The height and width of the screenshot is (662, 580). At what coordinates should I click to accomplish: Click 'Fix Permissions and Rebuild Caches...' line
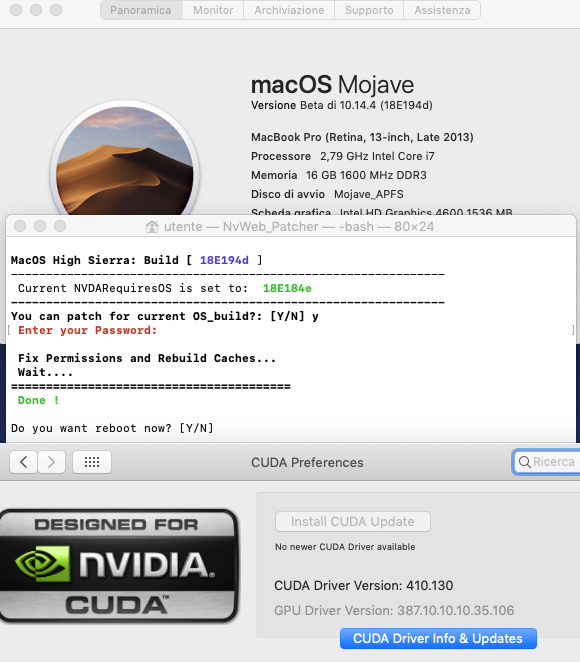pos(147,358)
